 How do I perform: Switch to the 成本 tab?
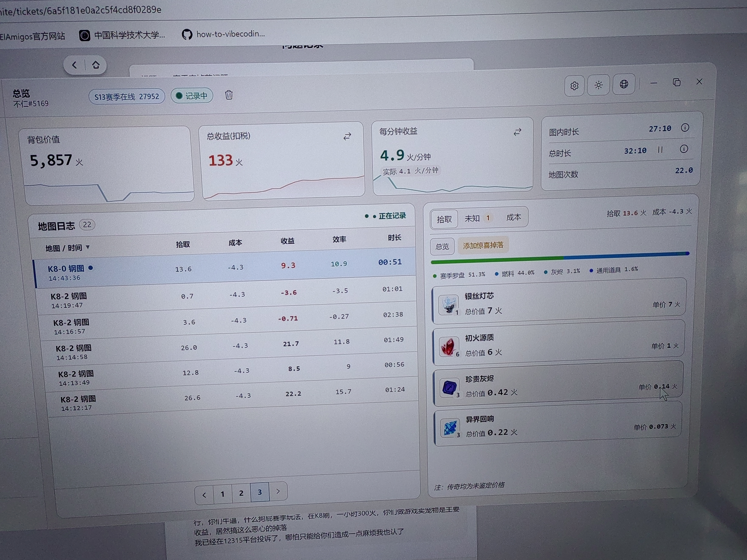coord(514,217)
